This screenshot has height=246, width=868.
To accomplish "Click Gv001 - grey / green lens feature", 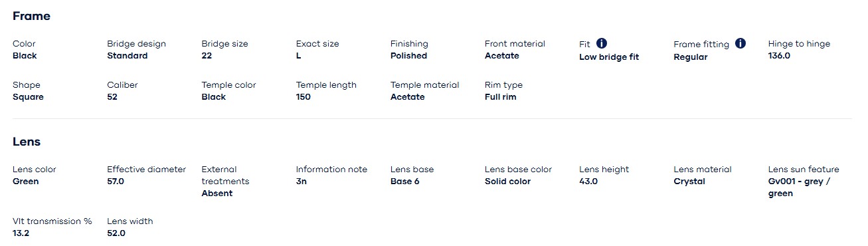I will click(x=800, y=187).
